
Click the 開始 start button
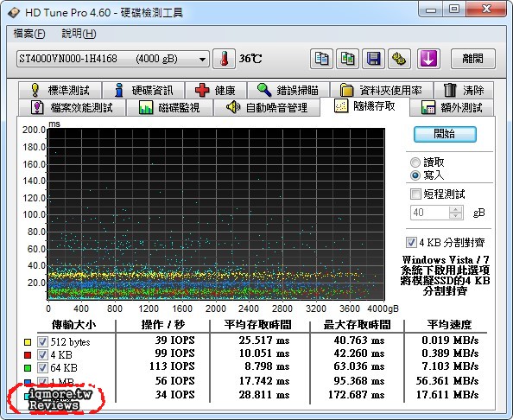(445, 134)
